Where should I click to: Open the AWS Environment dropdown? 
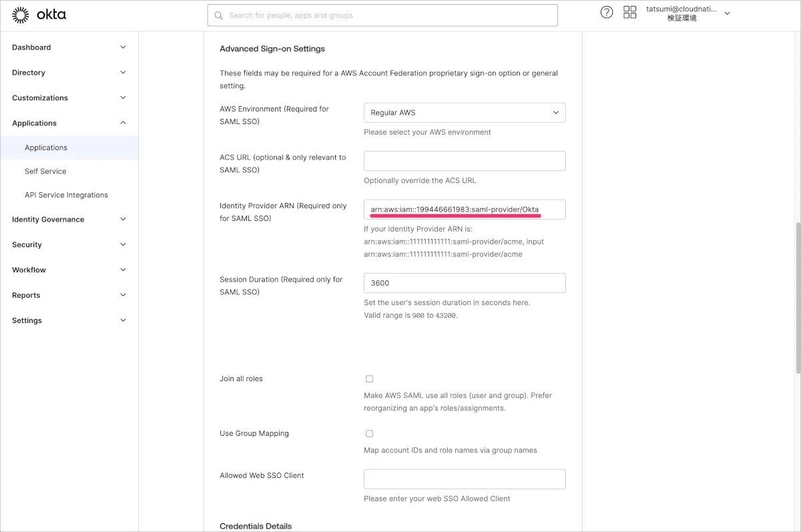tap(465, 113)
